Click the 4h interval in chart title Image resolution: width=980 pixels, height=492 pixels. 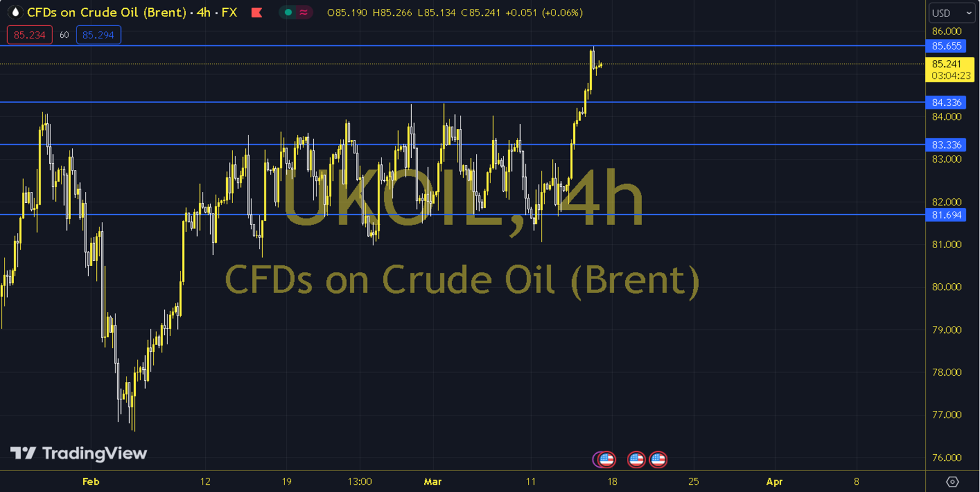[203, 12]
